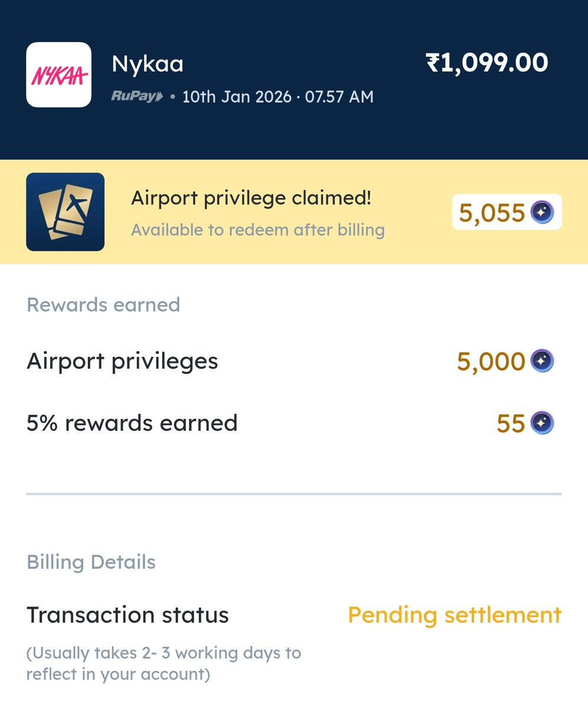Image resolution: width=588 pixels, height=708 pixels.
Task: Tap the 'Usually takes 2-3 working days' note
Action: click(x=164, y=663)
